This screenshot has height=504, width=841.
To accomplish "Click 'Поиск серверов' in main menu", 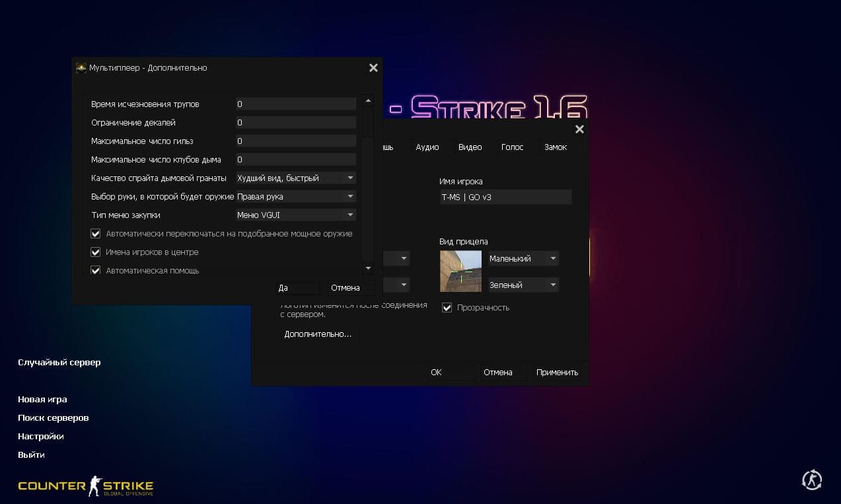I will (x=54, y=417).
